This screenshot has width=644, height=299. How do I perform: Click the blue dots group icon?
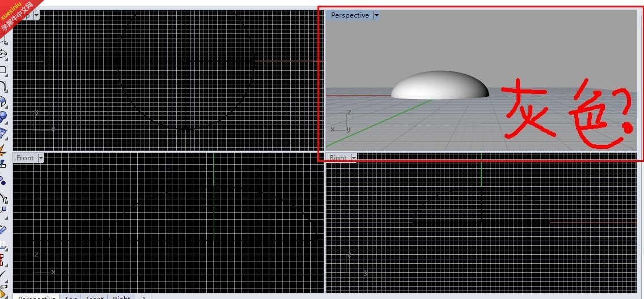3,181
